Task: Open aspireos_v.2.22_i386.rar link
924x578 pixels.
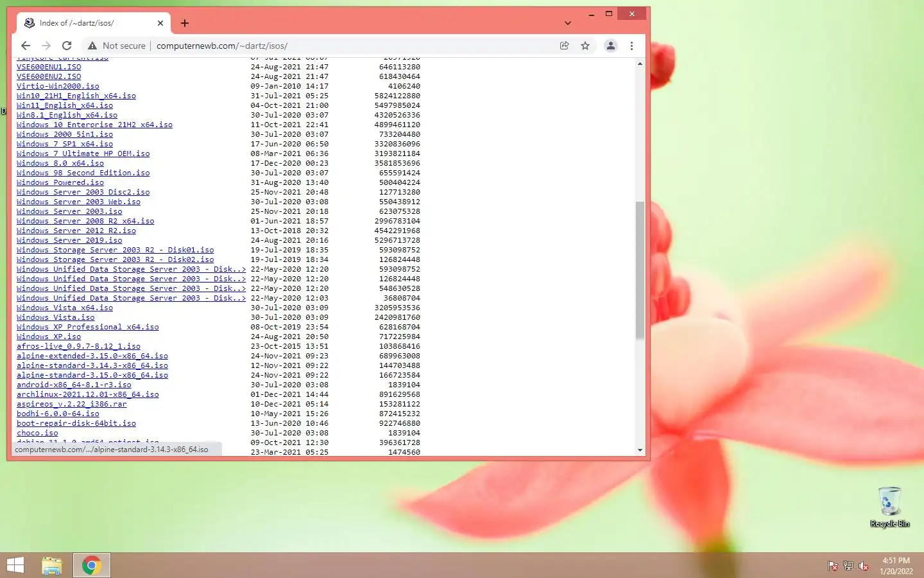Action: [71, 404]
